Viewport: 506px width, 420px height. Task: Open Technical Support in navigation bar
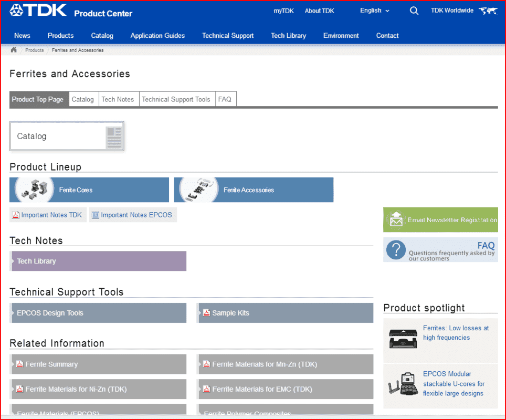228,36
